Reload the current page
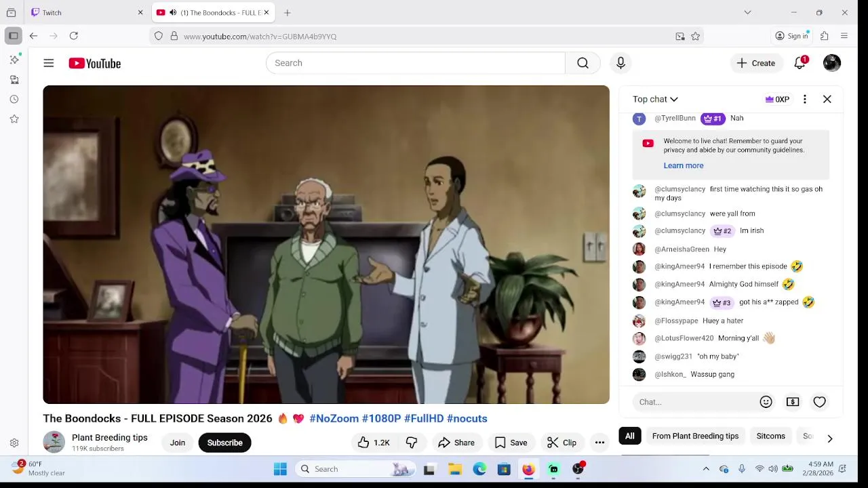This screenshot has width=868, height=488. coord(74,36)
